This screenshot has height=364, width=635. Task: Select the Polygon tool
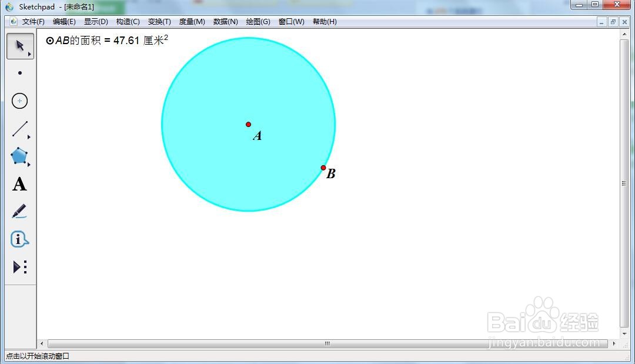click(x=19, y=156)
